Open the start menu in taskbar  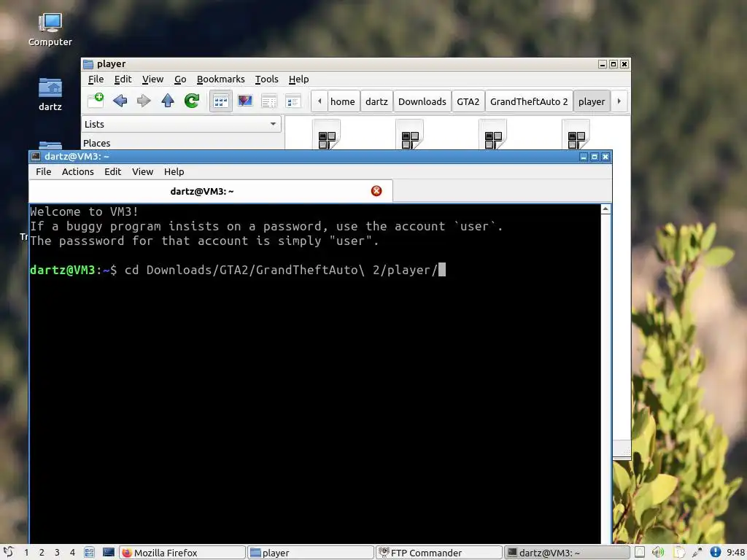[9, 553]
